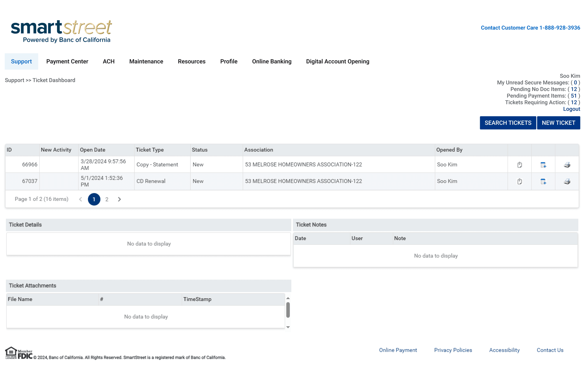Screen dimensions: 588x368
Task: Go to next page with right chevron
Action: tap(119, 199)
